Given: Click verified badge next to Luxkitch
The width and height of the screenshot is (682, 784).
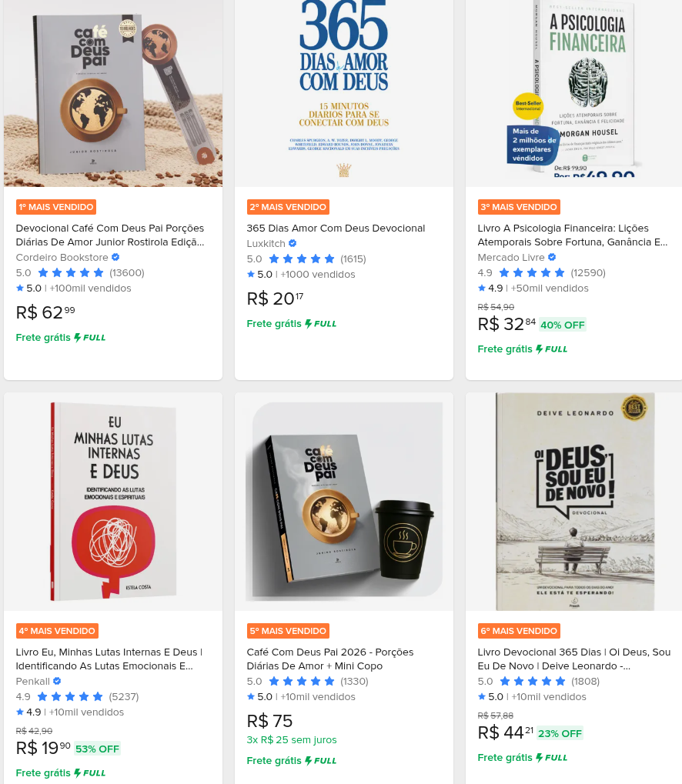Looking at the screenshot, I should click(x=293, y=243).
